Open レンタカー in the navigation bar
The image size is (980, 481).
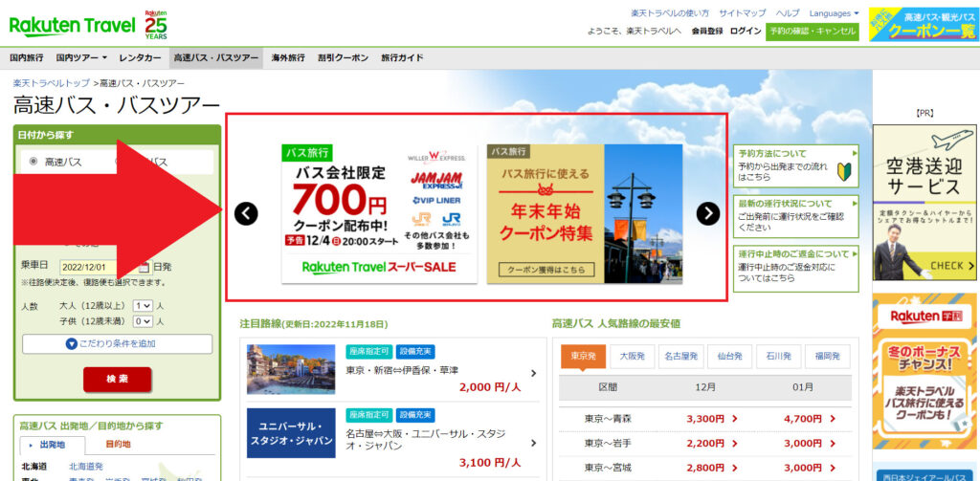coord(140,57)
